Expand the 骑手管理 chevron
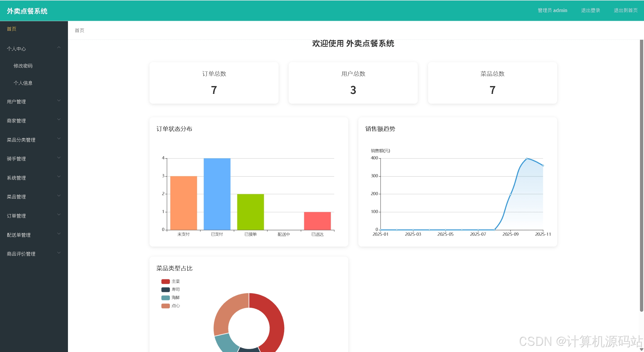This screenshot has height=352, width=644. (59, 158)
